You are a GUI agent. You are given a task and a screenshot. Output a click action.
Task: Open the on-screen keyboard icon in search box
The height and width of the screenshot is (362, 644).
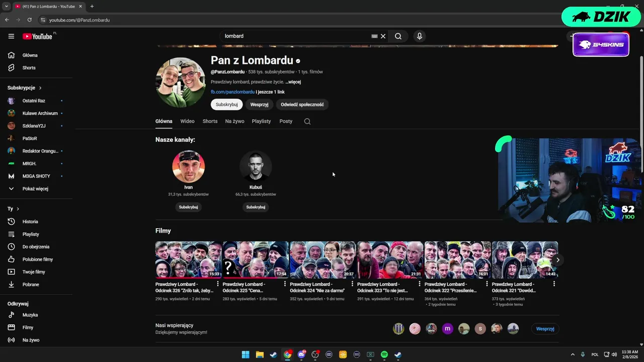[x=374, y=36]
